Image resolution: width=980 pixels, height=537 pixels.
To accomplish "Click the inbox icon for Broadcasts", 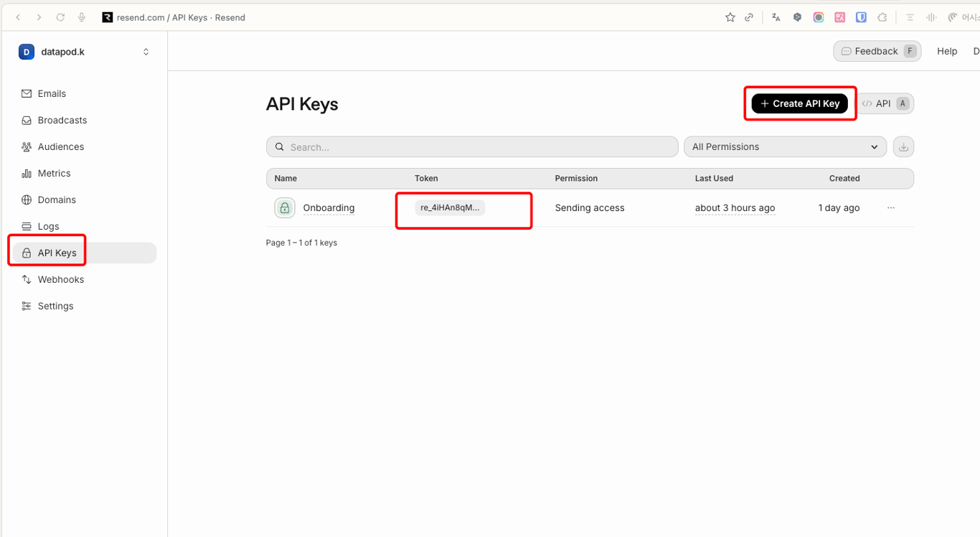I will [x=27, y=120].
